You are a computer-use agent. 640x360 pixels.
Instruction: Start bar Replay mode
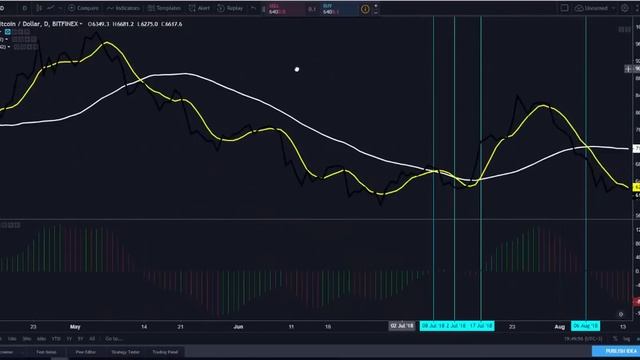(x=231, y=8)
